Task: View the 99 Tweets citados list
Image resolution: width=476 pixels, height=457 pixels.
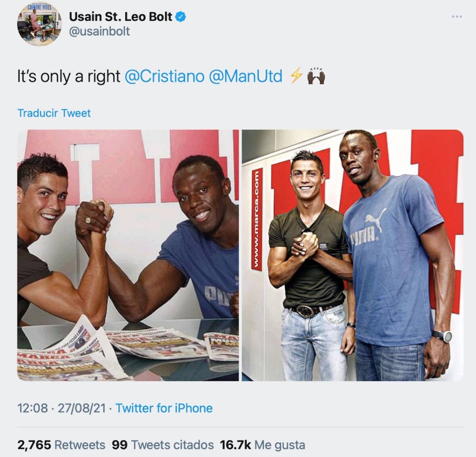Action: (x=163, y=445)
